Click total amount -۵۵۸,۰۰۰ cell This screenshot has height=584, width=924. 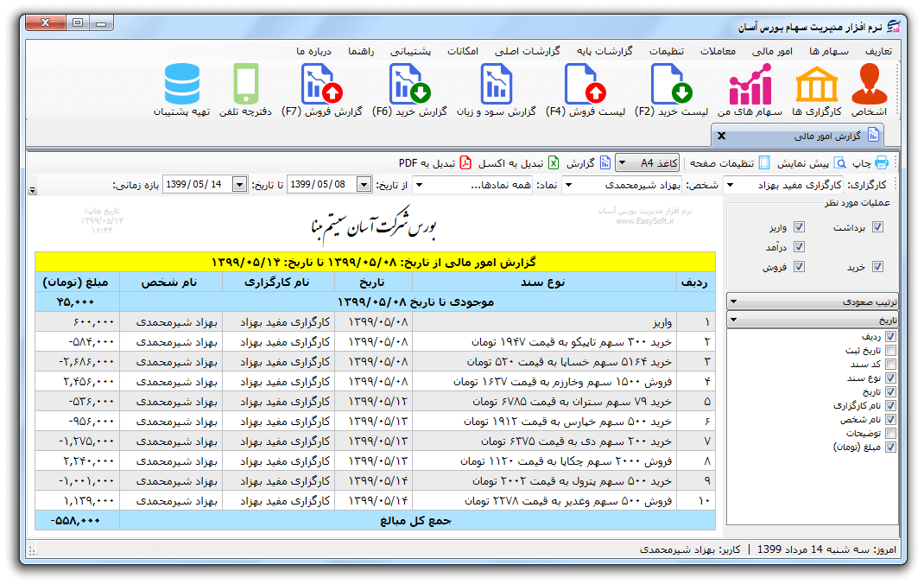(77, 520)
